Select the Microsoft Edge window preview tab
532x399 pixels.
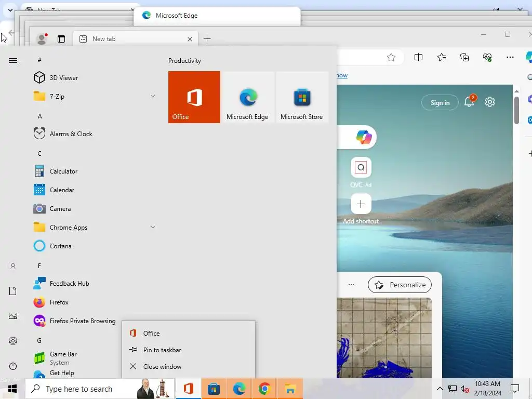[217, 16]
